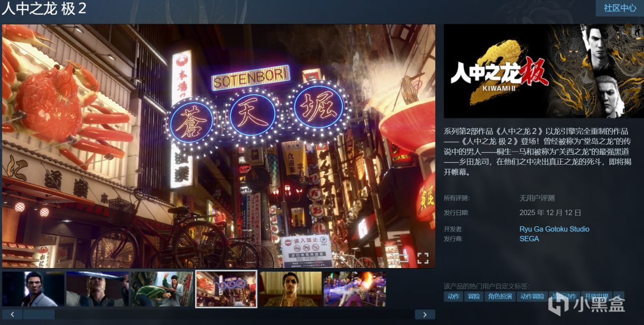
Task: Click the 该产品的热门用户自定义标签 heading
Action: pos(487,286)
